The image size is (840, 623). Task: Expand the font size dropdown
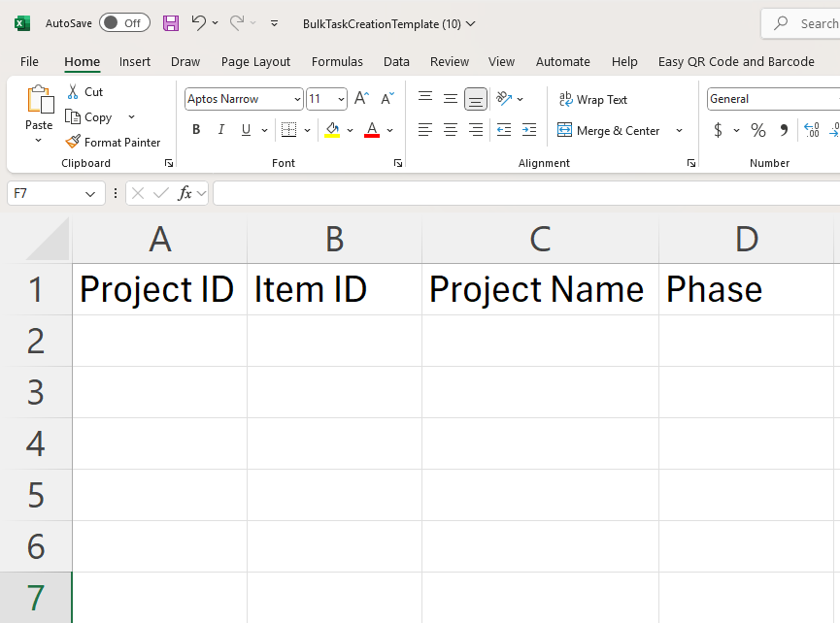tap(341, 99)
